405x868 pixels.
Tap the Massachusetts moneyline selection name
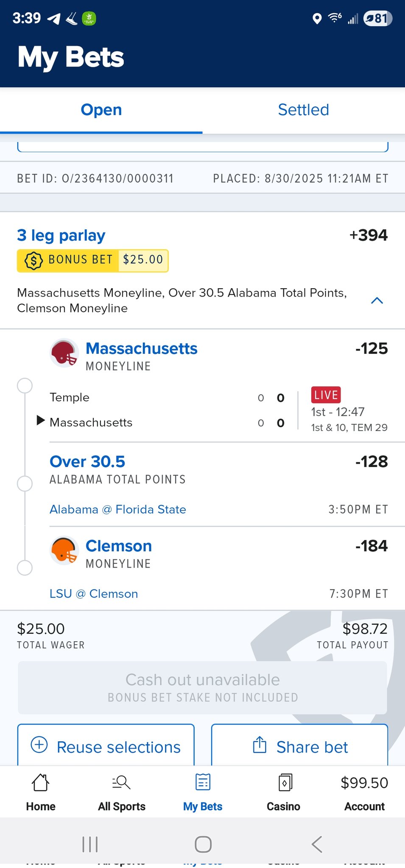tap(142, 349)
